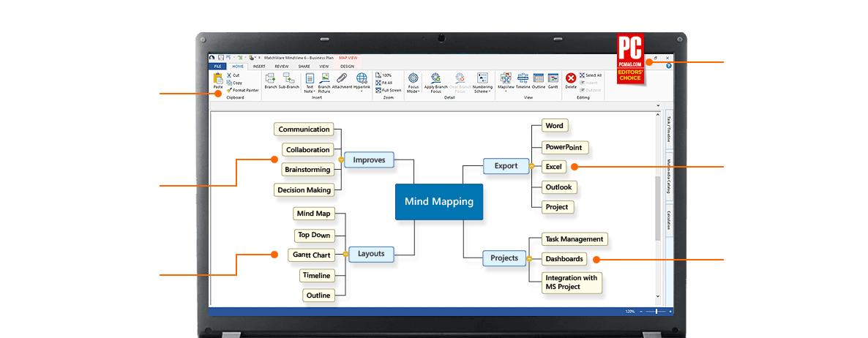
Task: Switch to the SHARE ribbon tab
Action: [304, 67]
